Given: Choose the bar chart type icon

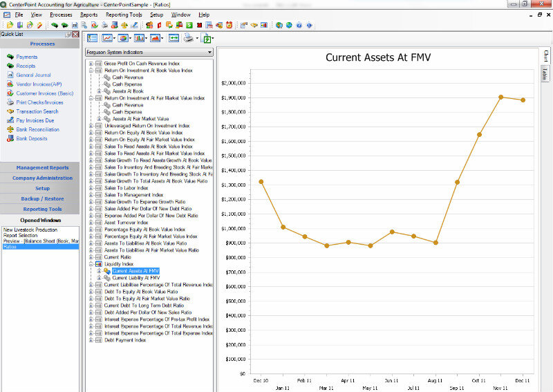Looking at the screenshot, I should point(140,38).
